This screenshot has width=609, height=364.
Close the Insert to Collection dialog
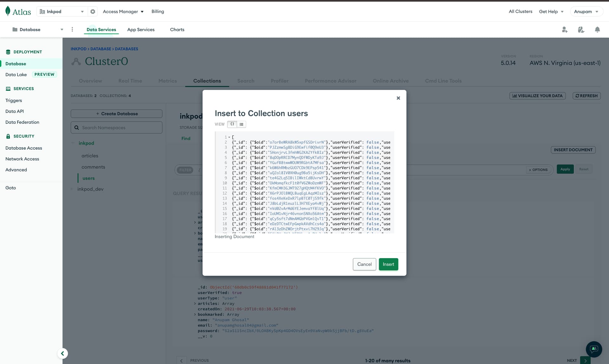click(x=398, y=98)
